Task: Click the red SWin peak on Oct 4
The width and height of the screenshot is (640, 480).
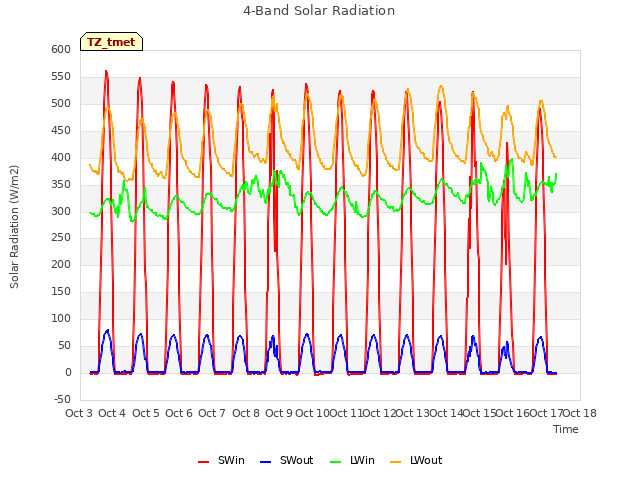Action: [x=106, y=71]
